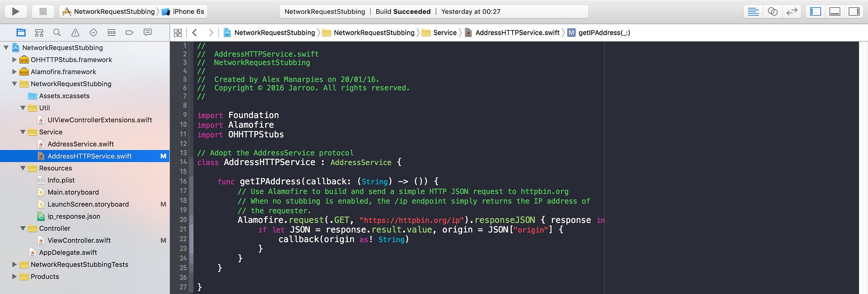
Task: Click the responseJSON call in the code
Action: (505, 220)
